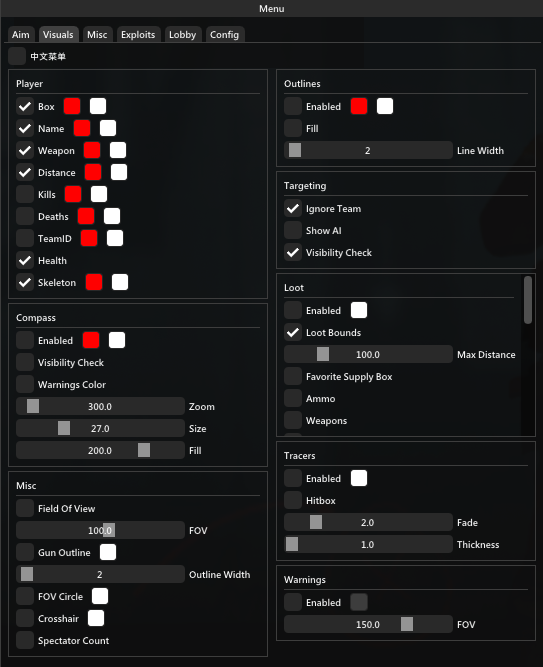
Task: Click the Loot Max Distance slider
Action: click(x=368, y=354)
